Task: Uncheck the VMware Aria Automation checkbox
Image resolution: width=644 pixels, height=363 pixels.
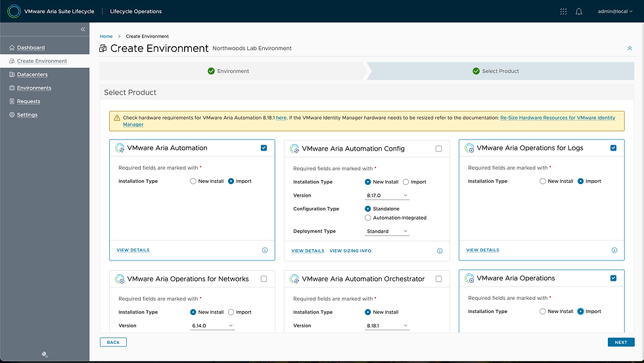Action: pos(264,148)
